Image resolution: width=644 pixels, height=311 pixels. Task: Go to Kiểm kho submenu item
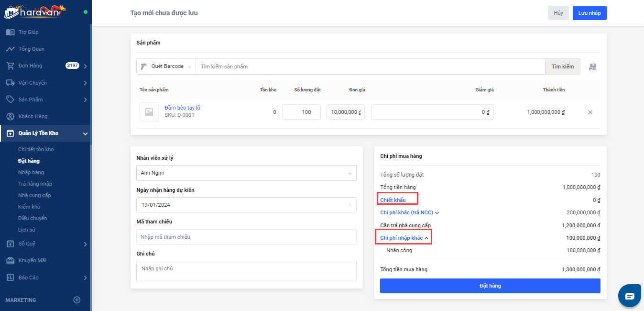click(x=29, y=207)
